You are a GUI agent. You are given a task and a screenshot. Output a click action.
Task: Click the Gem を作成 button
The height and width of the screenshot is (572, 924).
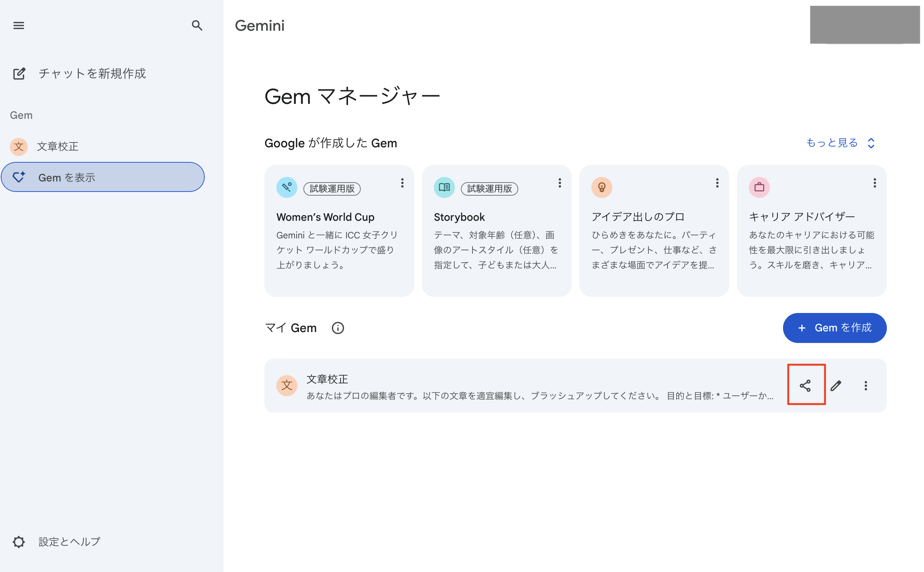coord(834,328)
